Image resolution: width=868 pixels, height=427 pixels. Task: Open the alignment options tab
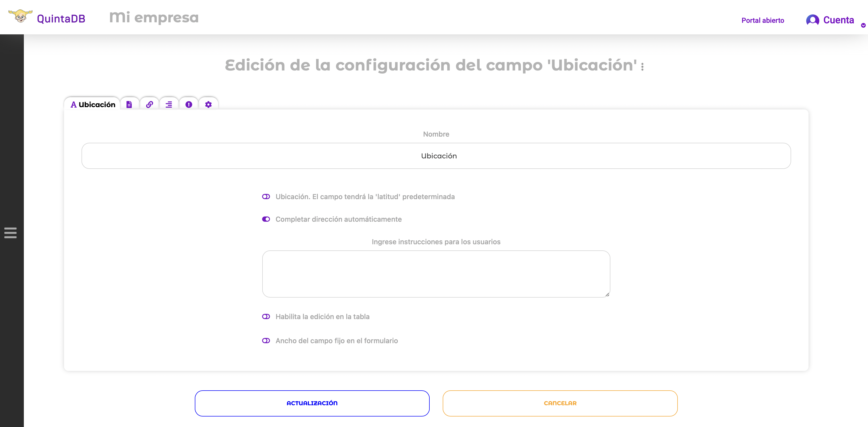pos(169,105)
